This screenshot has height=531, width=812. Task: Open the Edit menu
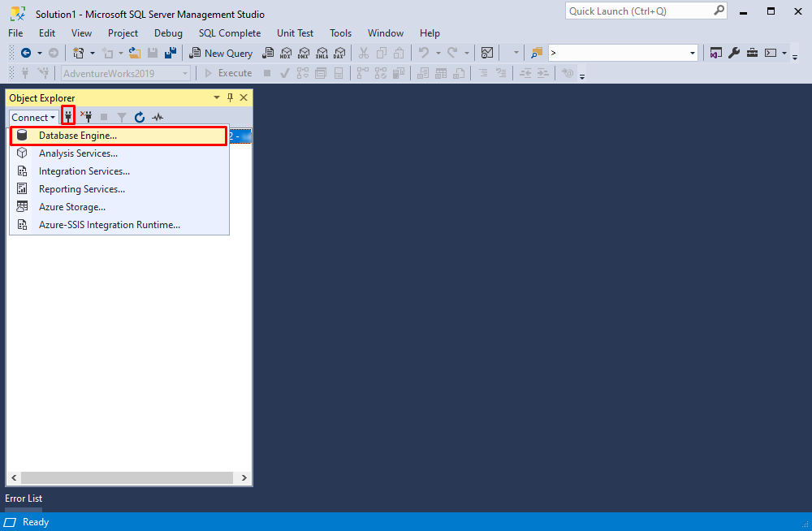point(47,33)
